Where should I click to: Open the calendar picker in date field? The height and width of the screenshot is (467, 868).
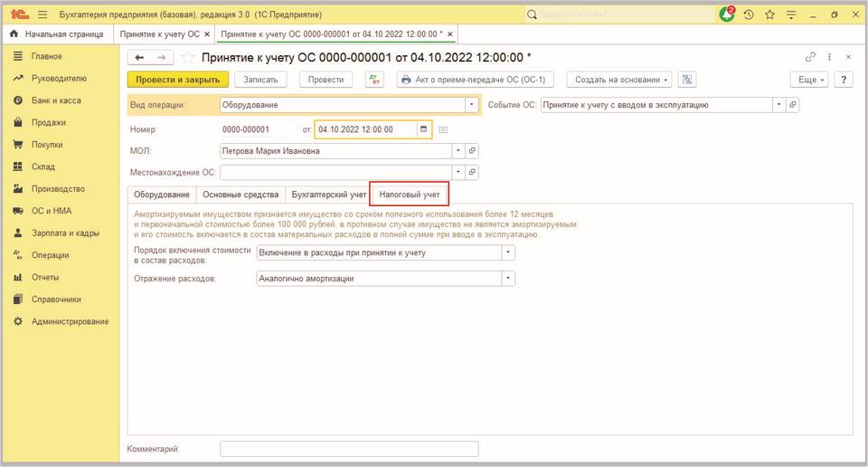(423, 129)
